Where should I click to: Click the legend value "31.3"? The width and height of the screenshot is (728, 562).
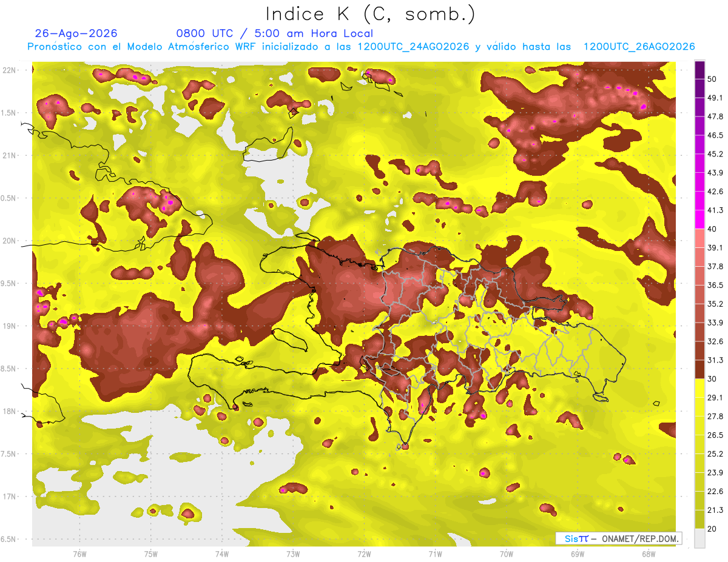click(716, 360)
